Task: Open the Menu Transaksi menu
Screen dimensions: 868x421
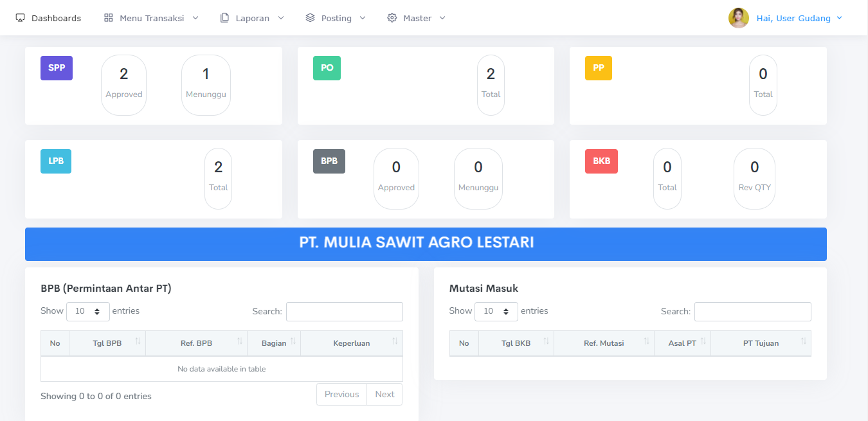Action: point(151,17)
